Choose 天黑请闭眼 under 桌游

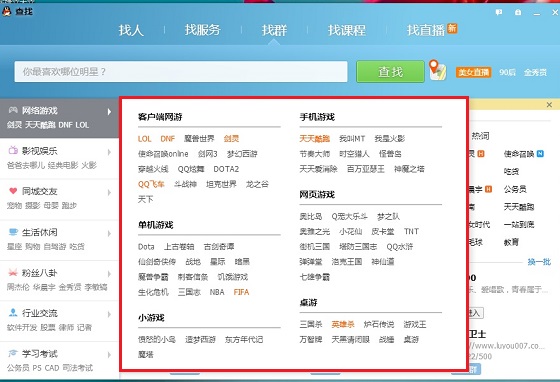click(350, 339)
